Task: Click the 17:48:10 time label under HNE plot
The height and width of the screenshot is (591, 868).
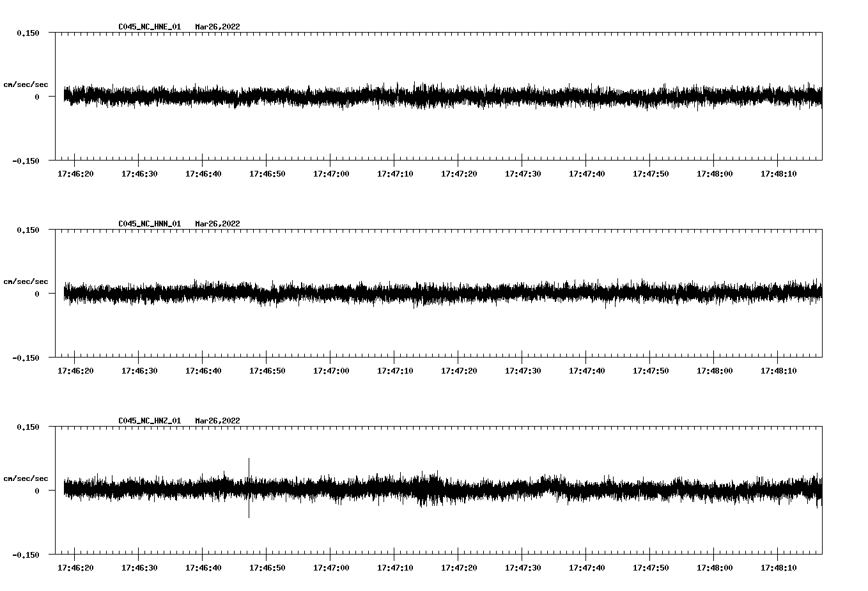Action: (779, 174)
